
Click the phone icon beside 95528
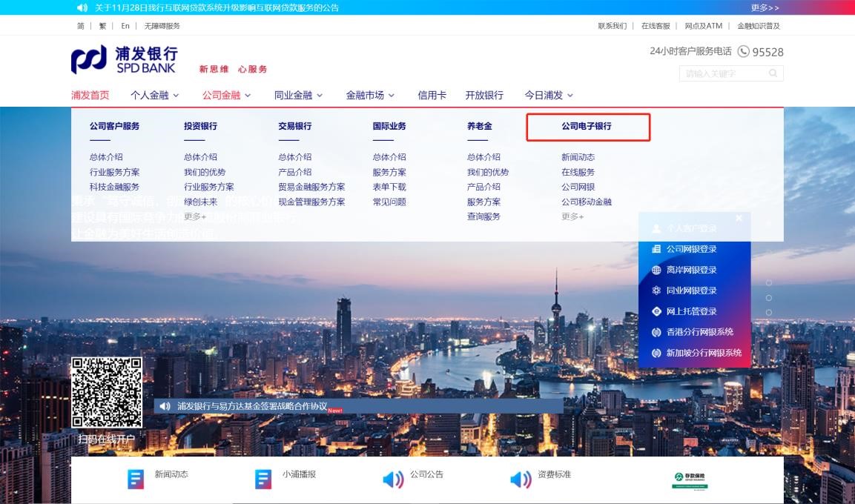coord(743,51)
